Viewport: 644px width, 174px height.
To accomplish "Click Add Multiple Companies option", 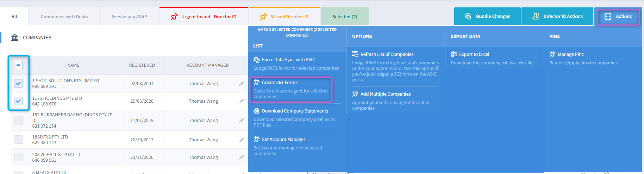I will 385,94.
